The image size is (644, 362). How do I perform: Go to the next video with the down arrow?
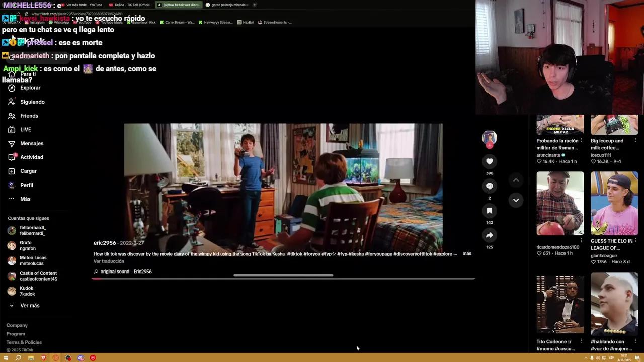click(x=516, y=200)
